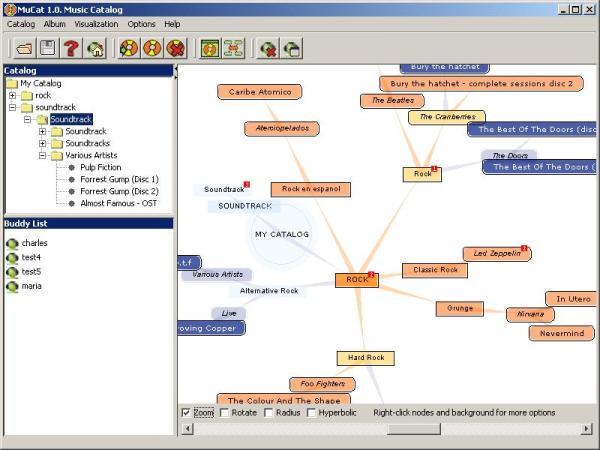The height and width of the screenshot is (450, 600).
Task: Click the SOUNDTRACK graph node
Action: [x=245, y=206]
